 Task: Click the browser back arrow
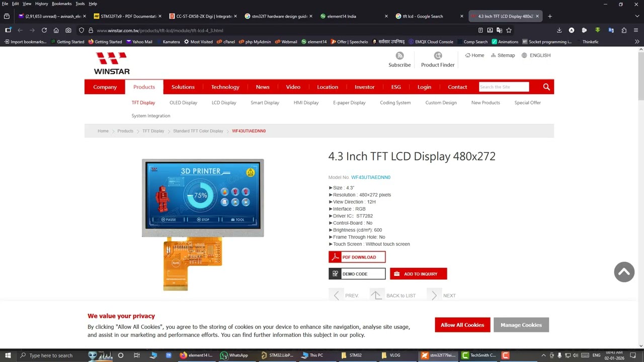click(20, 30)
